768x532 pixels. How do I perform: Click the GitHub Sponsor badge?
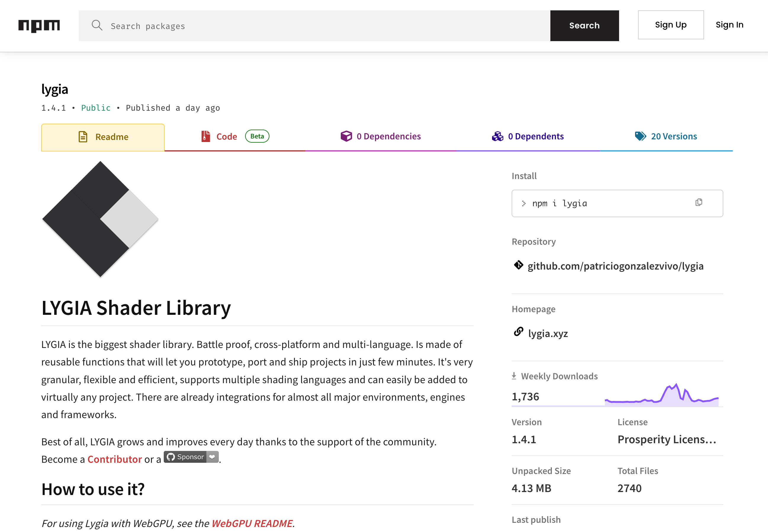[191, 457]
